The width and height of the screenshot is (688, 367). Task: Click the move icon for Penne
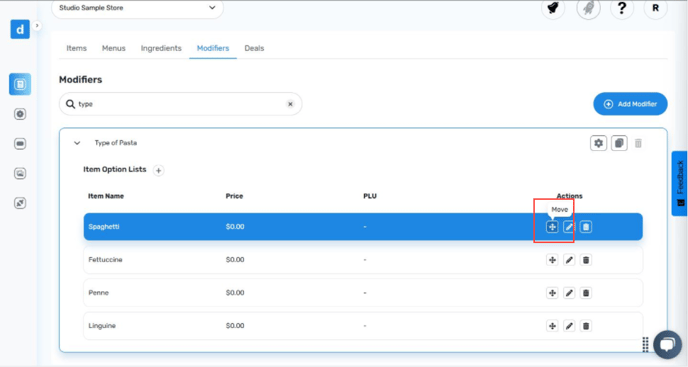[x=552, y=293]
